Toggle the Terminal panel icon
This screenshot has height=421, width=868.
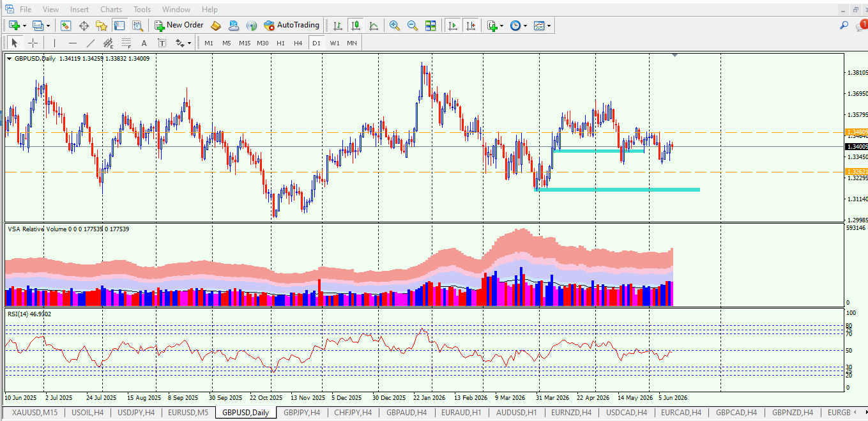(119, 26)
